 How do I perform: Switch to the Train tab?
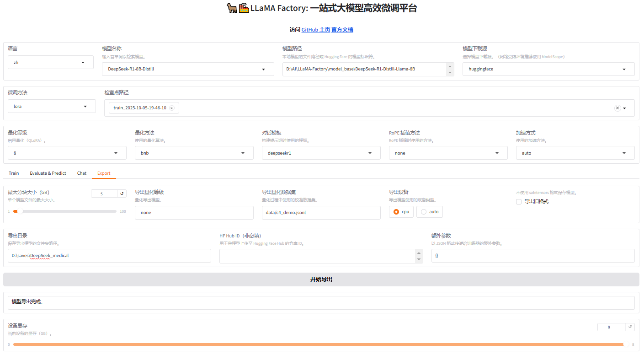[x=14, y=173]
